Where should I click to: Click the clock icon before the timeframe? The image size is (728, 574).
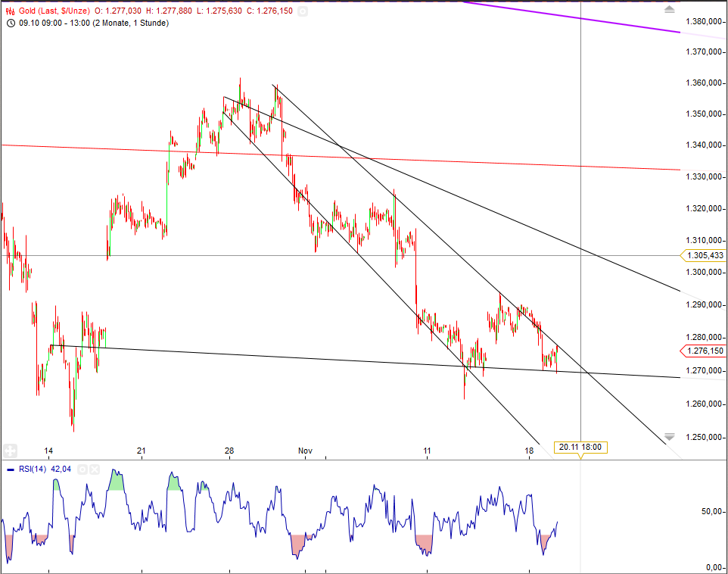pos(10,23)
